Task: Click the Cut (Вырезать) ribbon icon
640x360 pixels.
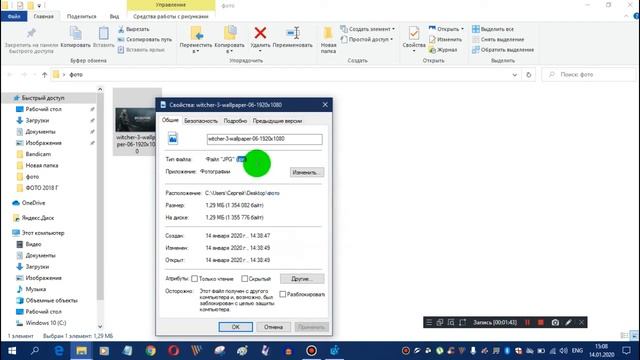Action: (x=121, y=29)
